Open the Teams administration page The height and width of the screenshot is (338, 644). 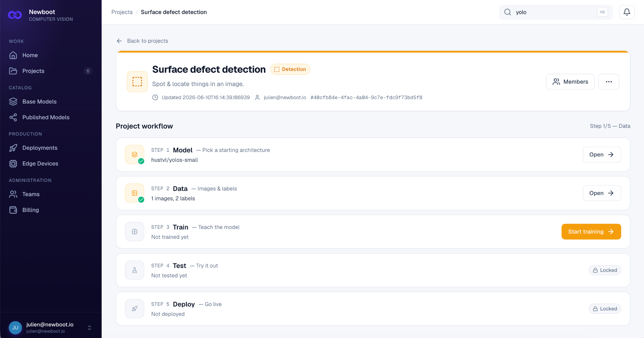tap(51, 194)
